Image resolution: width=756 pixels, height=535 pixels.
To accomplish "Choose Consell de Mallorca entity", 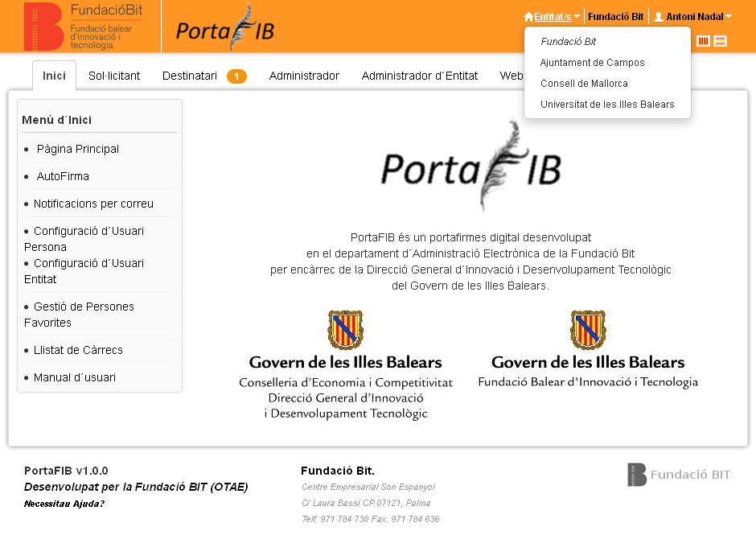I will coord(584,84).
